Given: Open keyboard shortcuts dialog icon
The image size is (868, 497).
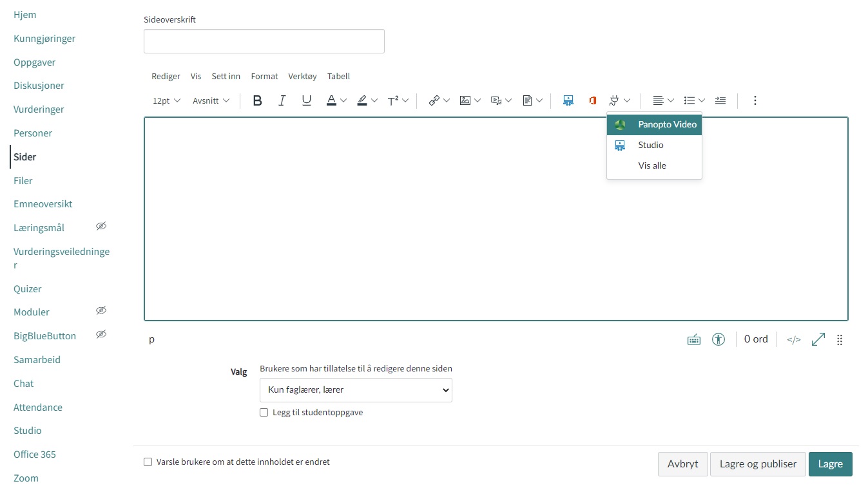Looking at the screenshot, I should tap(694, 340).
